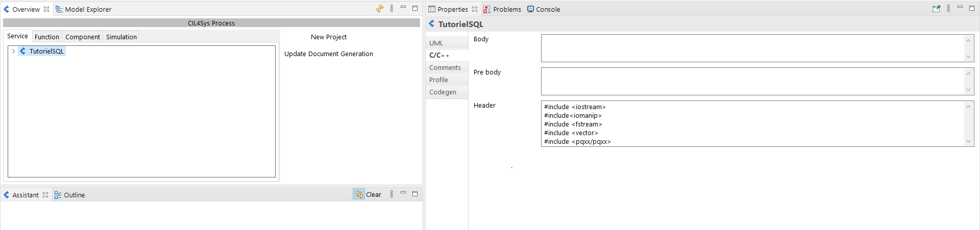Open the Properties panel view menu
Screen dimensions: 980x230
[x=948, y=9]
